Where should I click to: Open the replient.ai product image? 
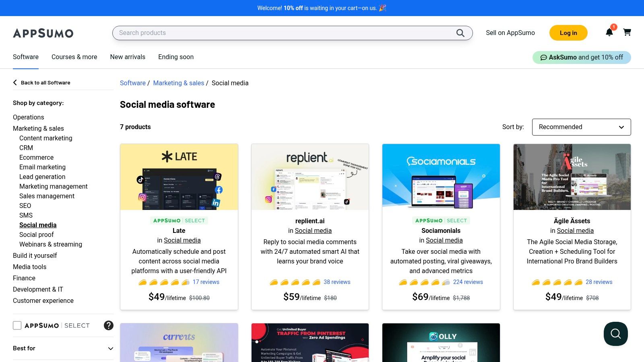(310, 177)
